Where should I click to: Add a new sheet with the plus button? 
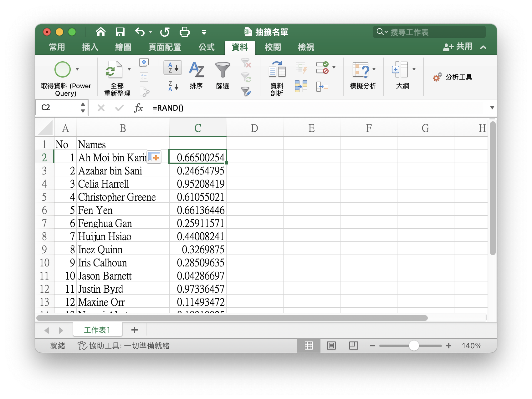click(x=135, y=330)
